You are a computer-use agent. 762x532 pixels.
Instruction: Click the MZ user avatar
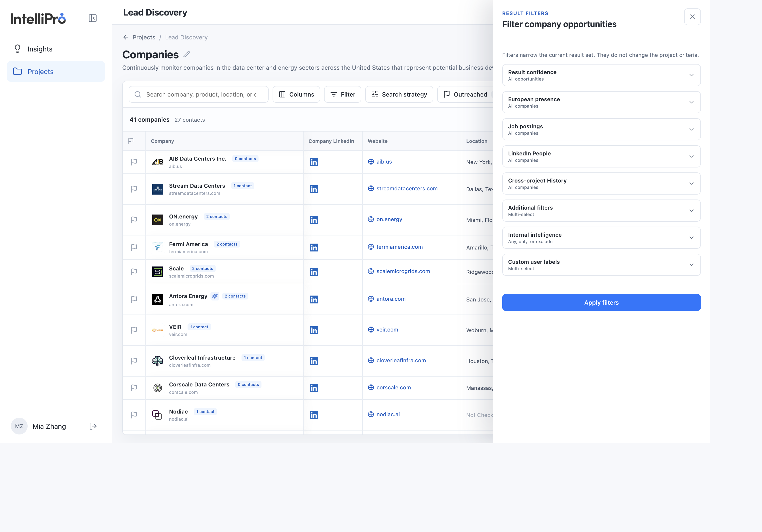tap(19, 426)
